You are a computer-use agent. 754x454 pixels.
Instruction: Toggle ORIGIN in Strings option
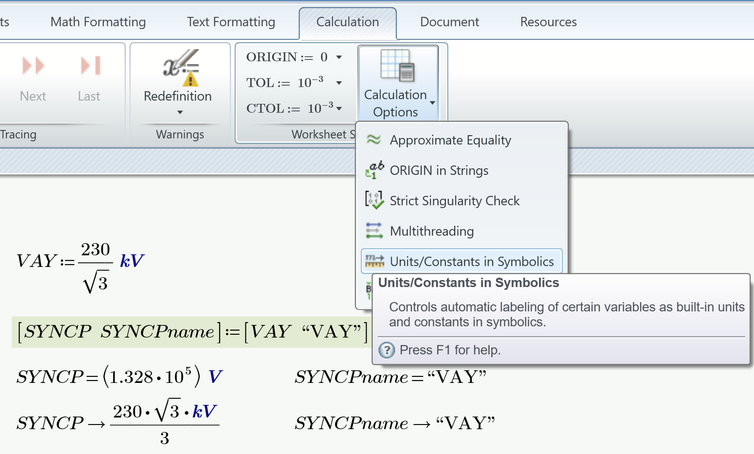[461, 170]
